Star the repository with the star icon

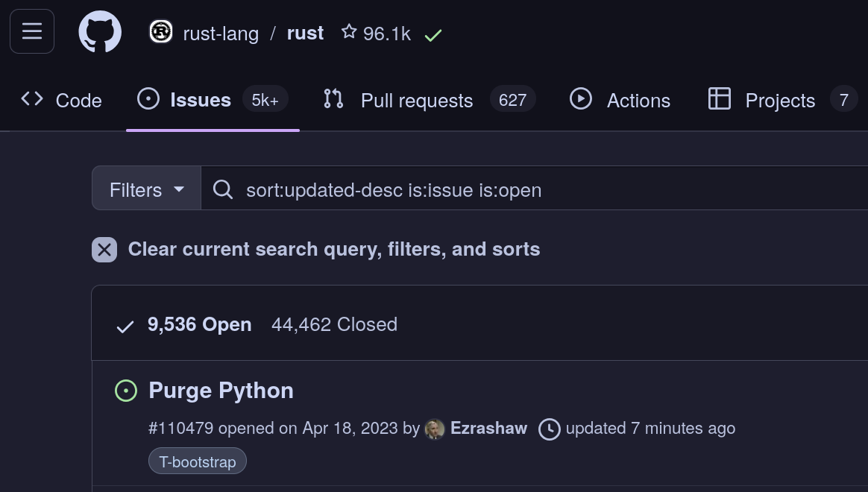pos(349,31)
